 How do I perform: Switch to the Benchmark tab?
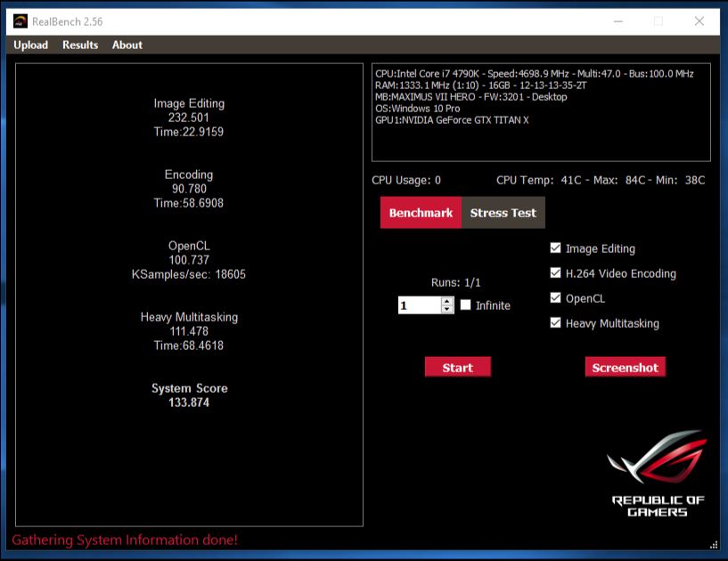tap(421, 213)
